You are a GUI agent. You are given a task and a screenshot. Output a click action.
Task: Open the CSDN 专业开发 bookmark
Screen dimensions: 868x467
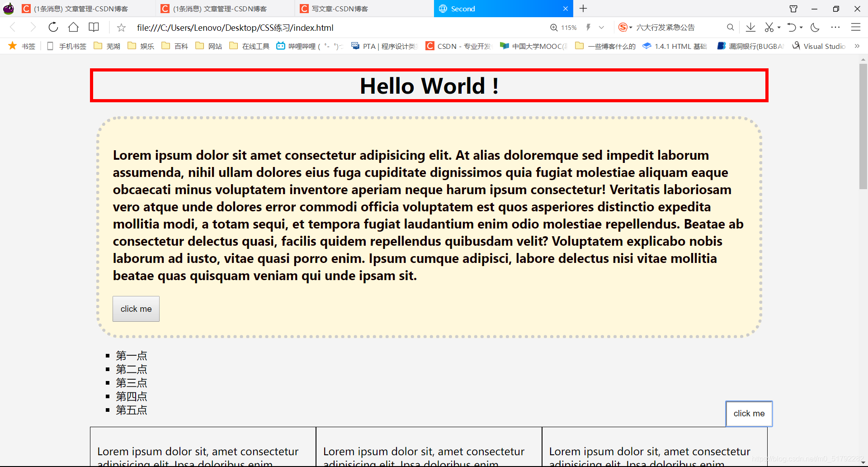(x=458, y=46)
